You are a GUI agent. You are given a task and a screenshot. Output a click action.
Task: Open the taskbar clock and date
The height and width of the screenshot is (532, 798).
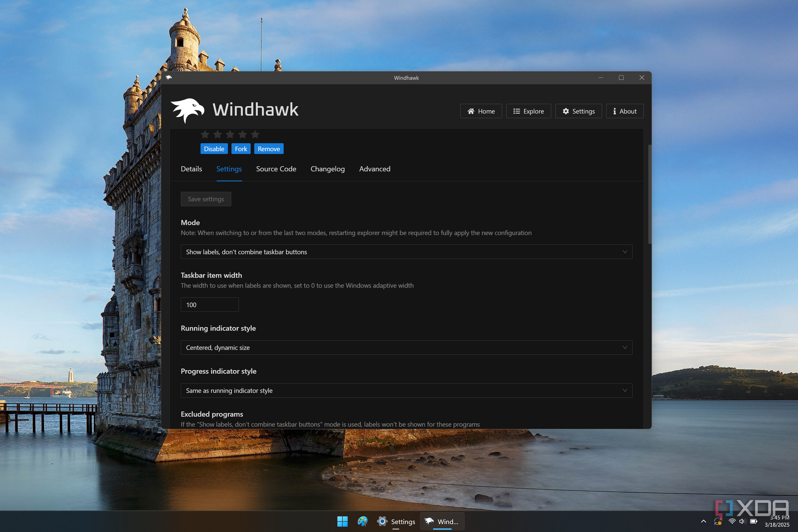click(777, 521)
